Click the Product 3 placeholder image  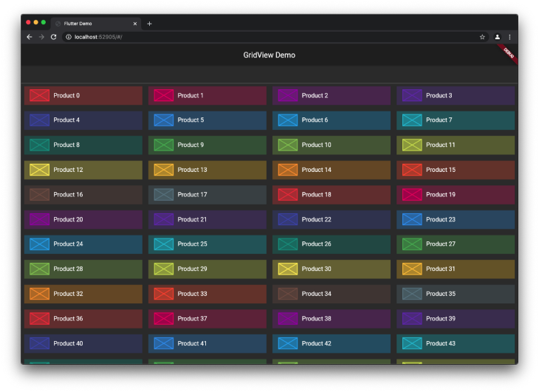tap(412, 95)
